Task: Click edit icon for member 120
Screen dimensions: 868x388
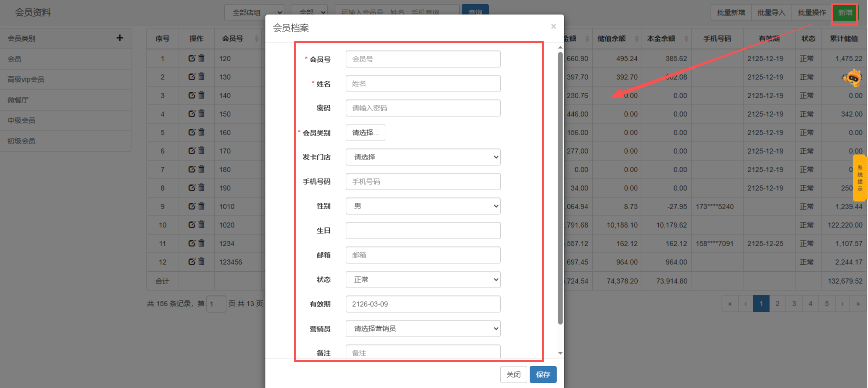Action: [192, 58]
